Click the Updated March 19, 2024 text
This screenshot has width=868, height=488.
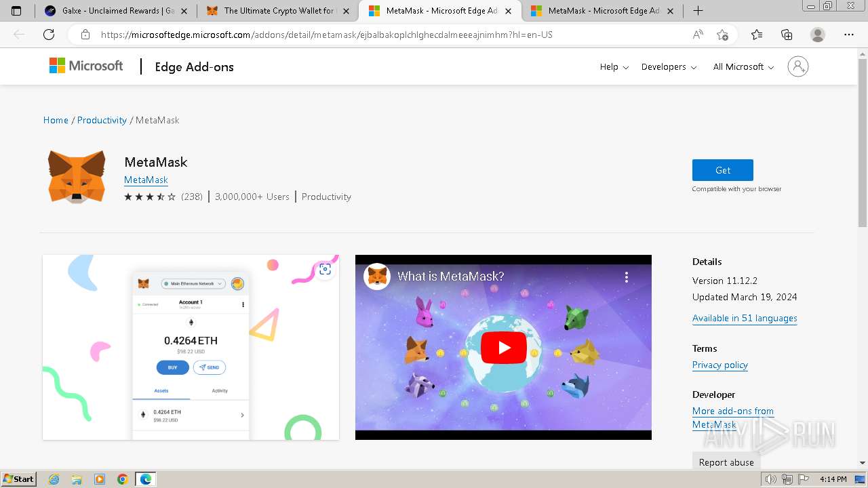(x=745, y=297)
